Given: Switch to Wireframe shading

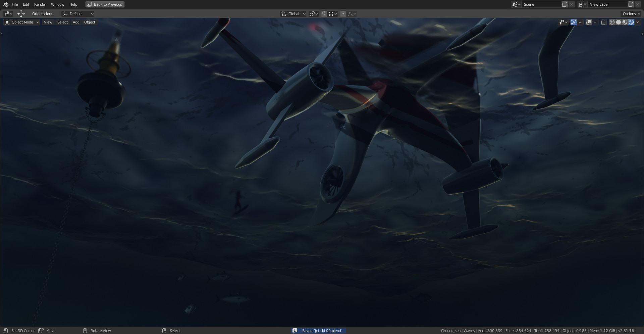Looking at the screenshot, I should tap(612, 22).
